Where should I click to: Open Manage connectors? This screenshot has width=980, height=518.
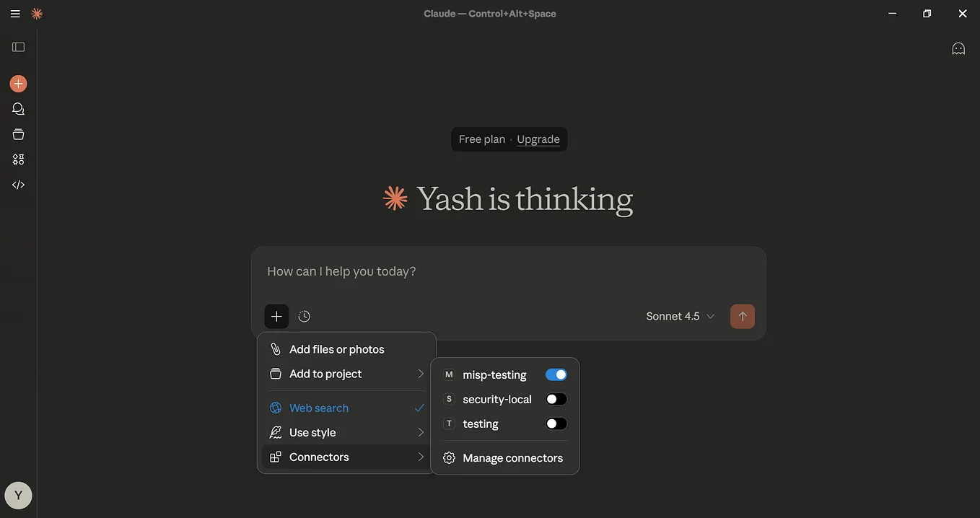(505, 458)
